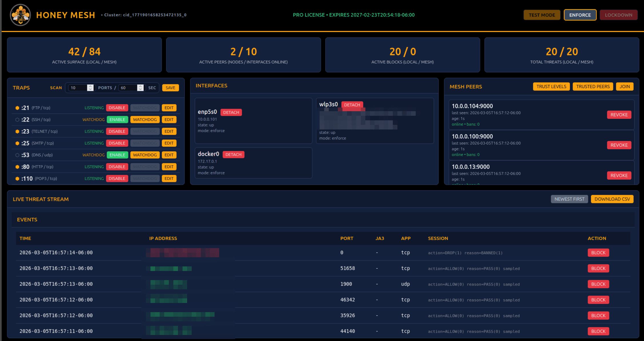
Task: Switch to LOCKDOWN mode
Action: click(619, 15)
